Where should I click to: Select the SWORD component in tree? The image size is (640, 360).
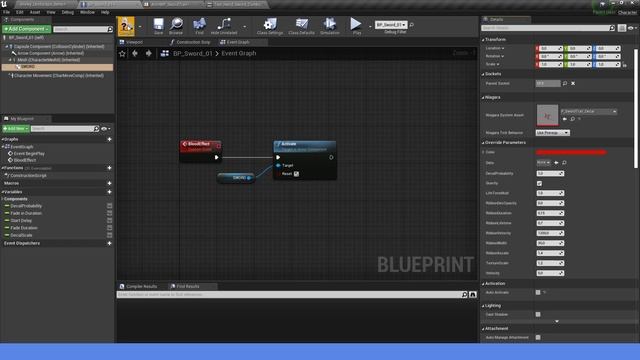[57, 67]
